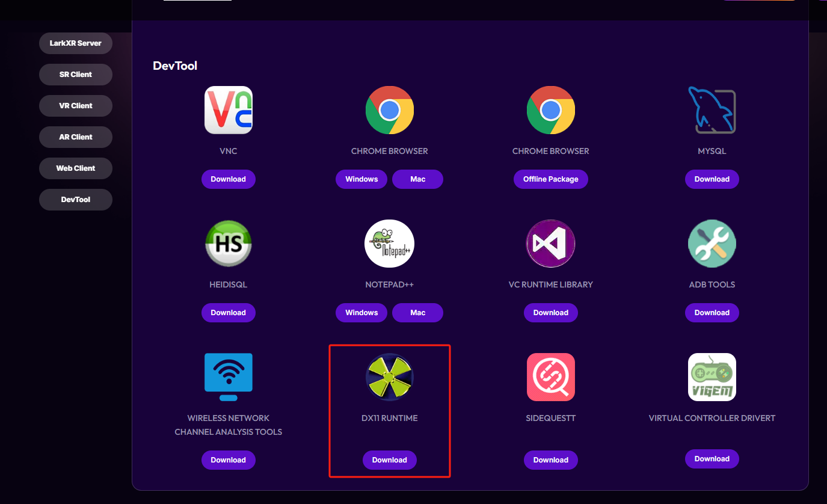Click the DevTool section heading

click(175, 66)
